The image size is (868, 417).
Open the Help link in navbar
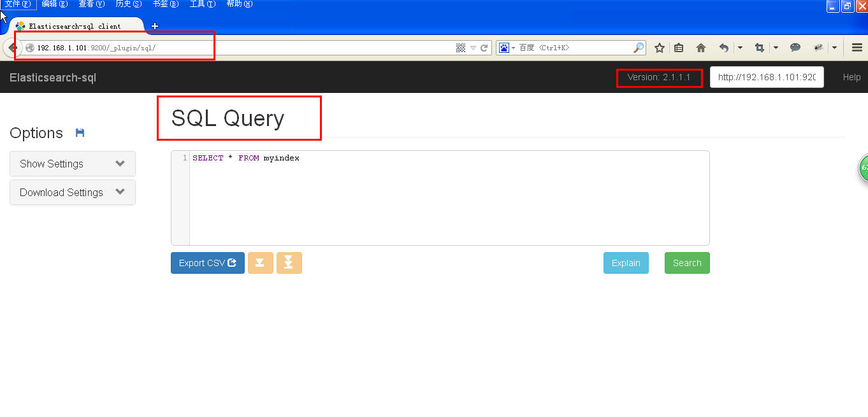coord(851,77)
